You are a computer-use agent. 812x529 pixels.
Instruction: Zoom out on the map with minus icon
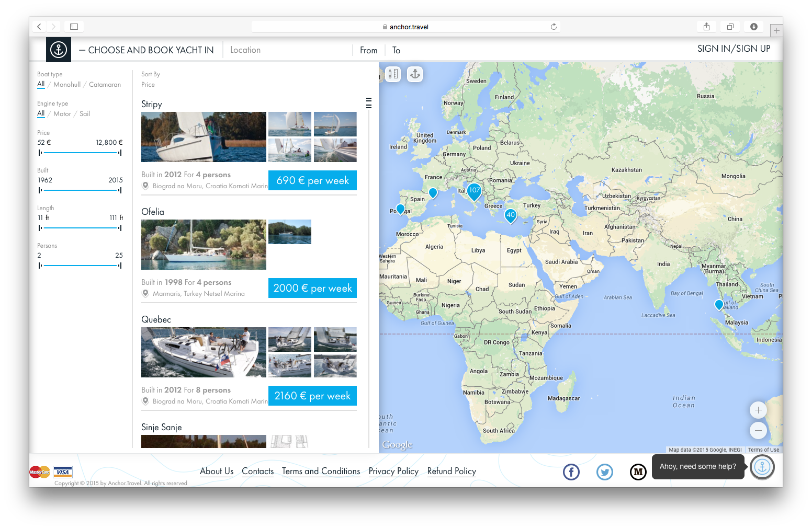click(x=758, y=431)
